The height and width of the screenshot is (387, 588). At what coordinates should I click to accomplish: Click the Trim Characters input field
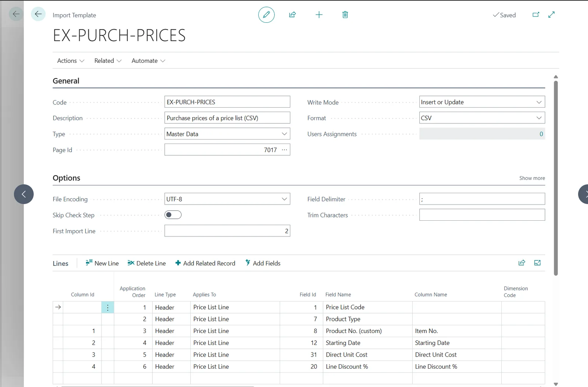point(482,215)
